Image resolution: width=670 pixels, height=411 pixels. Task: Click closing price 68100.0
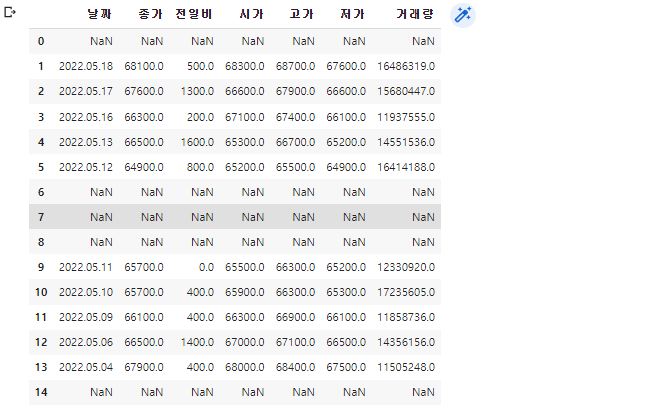click(x=144, y=66)
